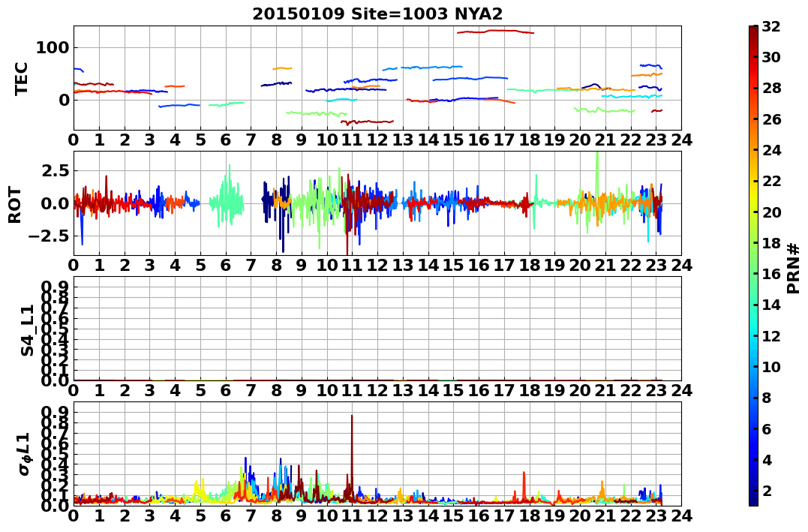Click the dark red region at the colorbar top
The width and height of the screenshot is (808, 532).
(x=753, y=31)
